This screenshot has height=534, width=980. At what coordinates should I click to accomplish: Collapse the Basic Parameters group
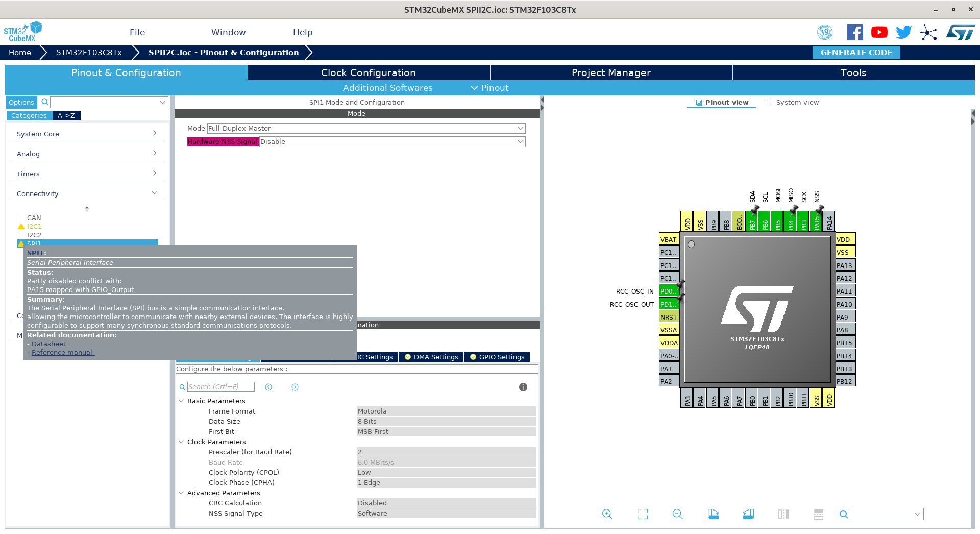coord(181,401)
